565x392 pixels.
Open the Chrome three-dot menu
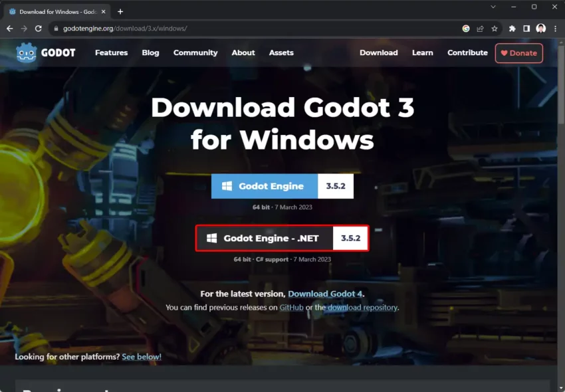[x=555, y=29]
